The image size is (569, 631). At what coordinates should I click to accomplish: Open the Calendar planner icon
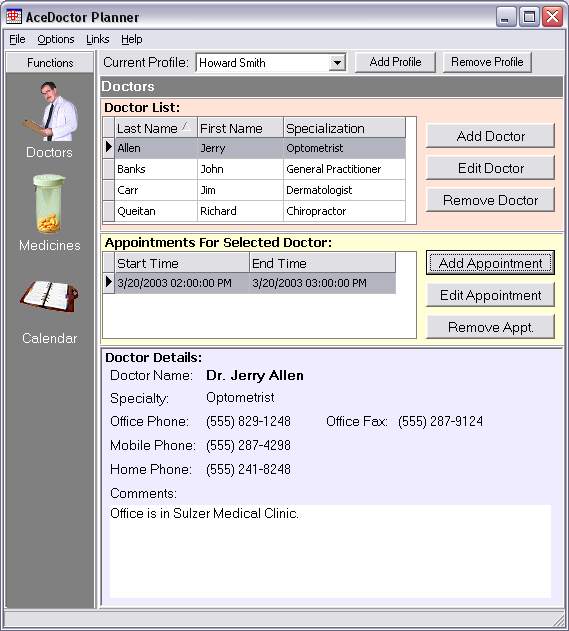[49, 297]
